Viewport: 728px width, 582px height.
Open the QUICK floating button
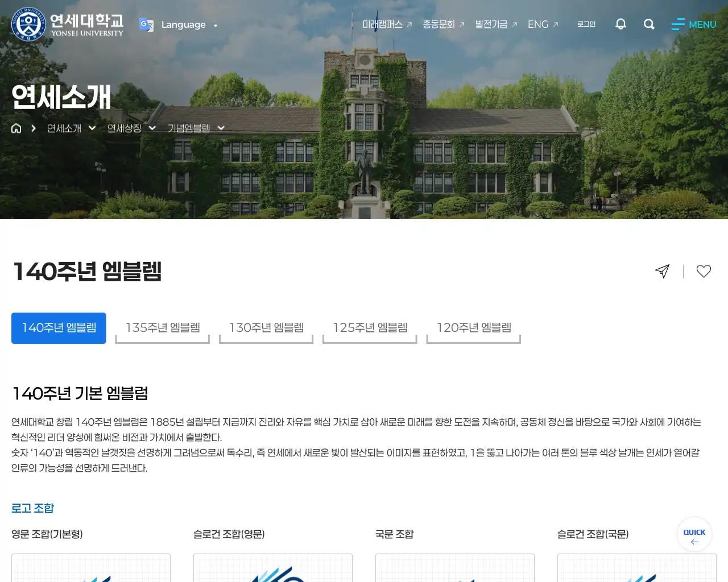tap(694, 534)
